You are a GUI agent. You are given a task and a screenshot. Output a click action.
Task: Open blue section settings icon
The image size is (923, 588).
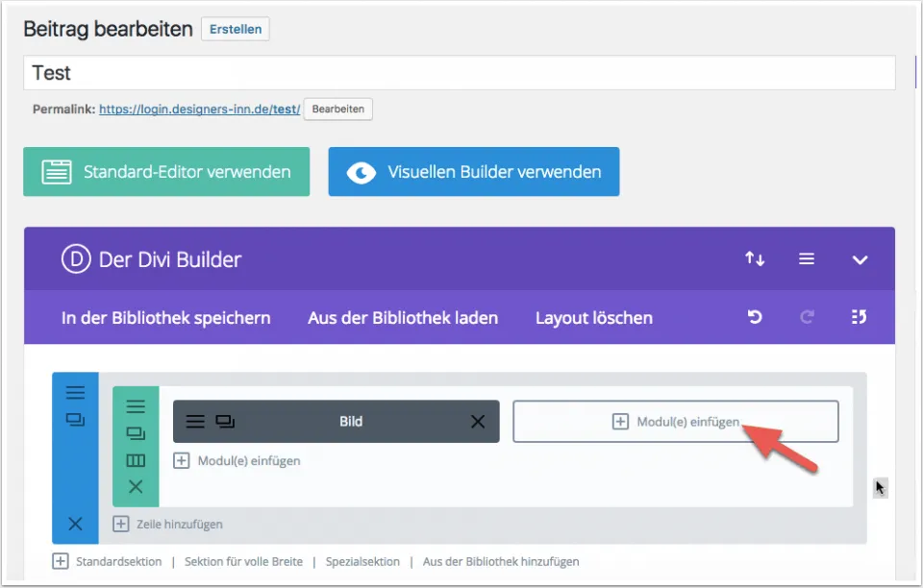point(75,393)
